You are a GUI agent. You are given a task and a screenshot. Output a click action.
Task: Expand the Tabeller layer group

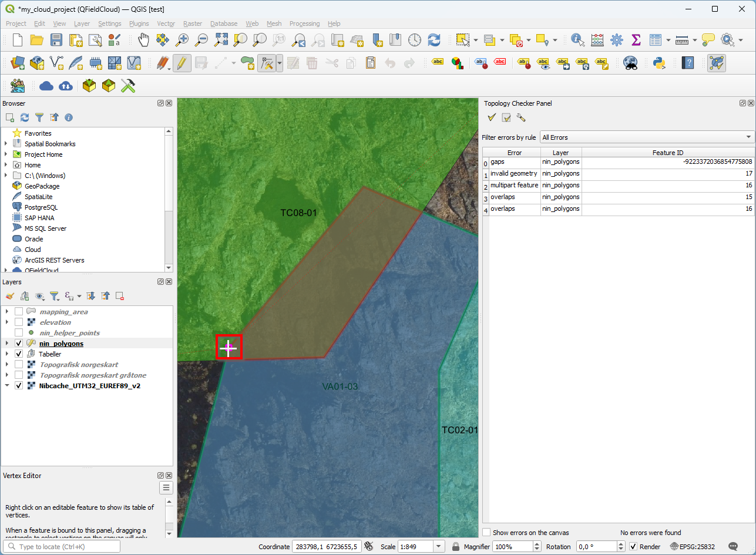click(x=6, y=354)
